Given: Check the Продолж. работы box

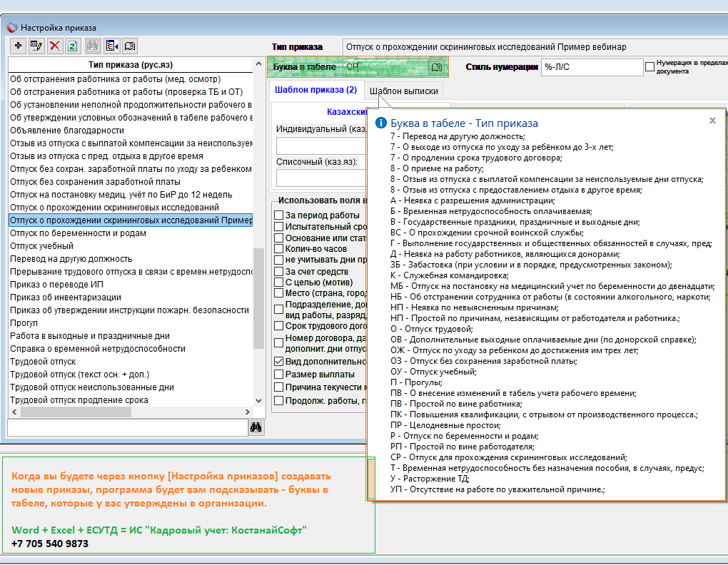Looking at the screenshot, I should pos(278,401).
